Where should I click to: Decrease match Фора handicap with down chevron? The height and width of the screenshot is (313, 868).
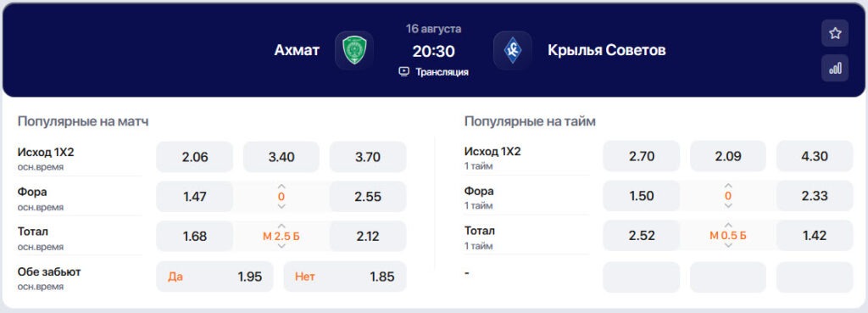pos(281,206)
